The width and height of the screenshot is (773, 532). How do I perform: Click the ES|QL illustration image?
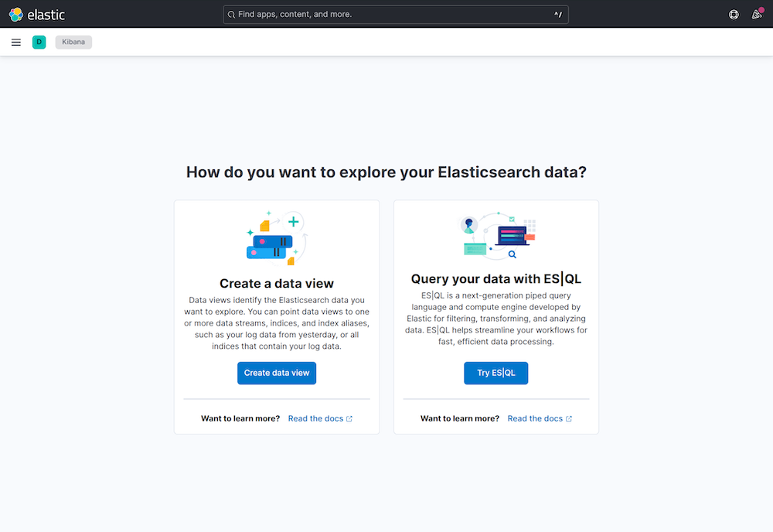point(496,236)
